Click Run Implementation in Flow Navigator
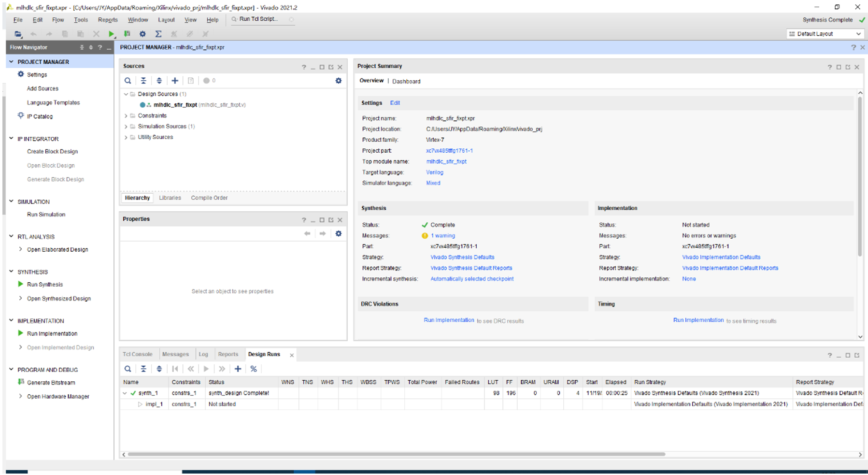 pos(52,333)
